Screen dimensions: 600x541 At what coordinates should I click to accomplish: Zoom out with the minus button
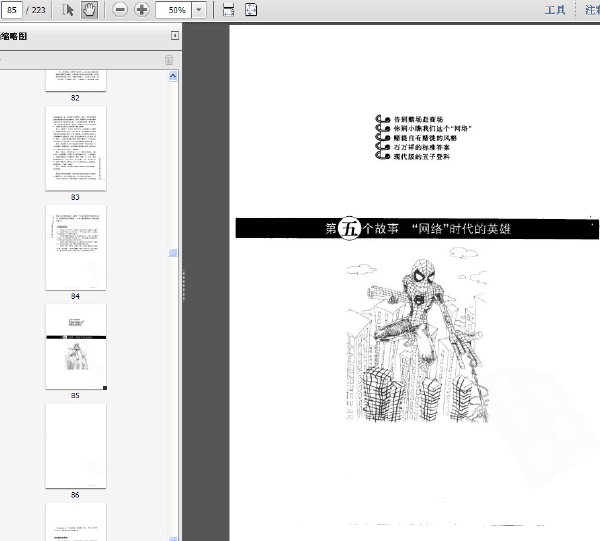[120, 10]
